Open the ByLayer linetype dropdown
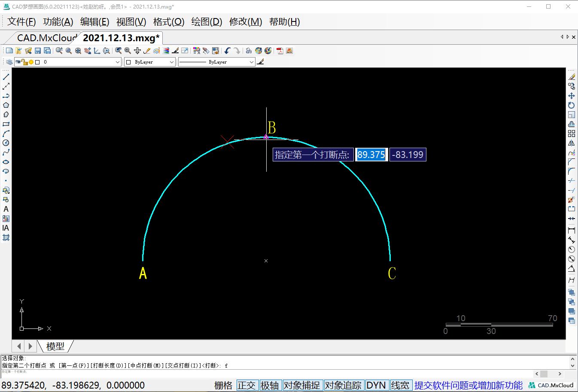This screenshot has width=578, height=392. 252,62
